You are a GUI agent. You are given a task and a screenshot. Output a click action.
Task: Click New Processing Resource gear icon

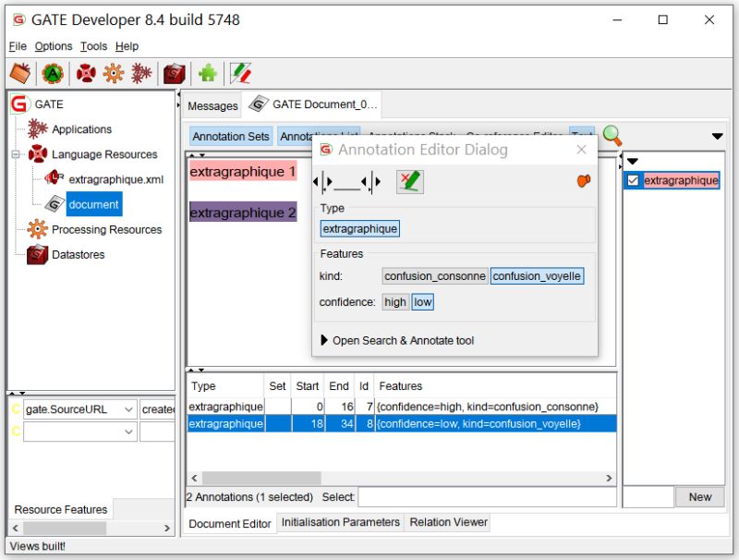tap(114, 74)
